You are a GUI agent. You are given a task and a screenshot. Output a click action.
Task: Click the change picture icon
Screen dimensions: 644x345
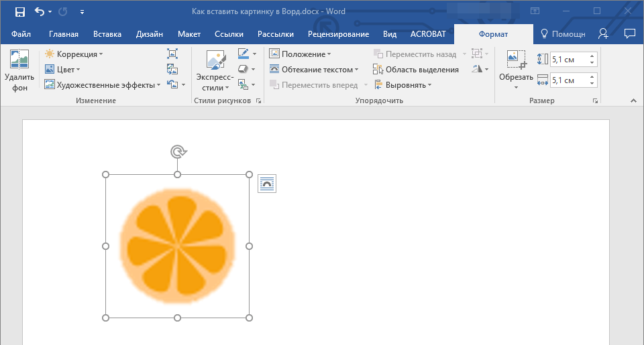pos(172,69)
